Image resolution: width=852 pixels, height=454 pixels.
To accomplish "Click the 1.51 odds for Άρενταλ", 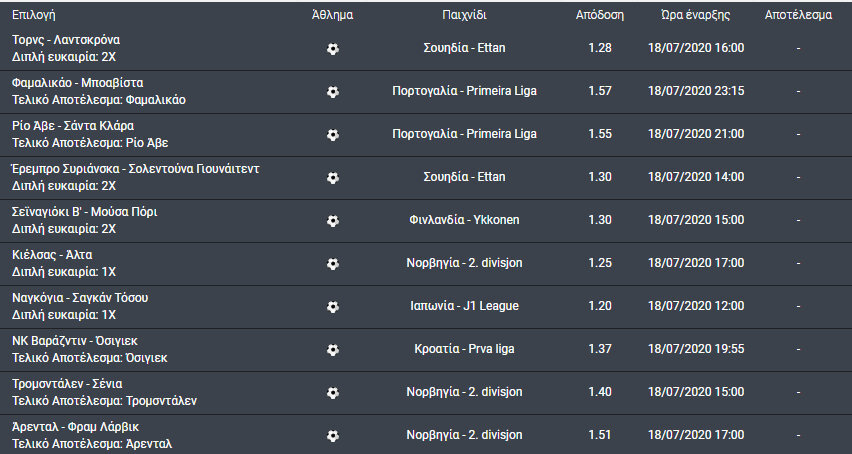I will [600, 435].
